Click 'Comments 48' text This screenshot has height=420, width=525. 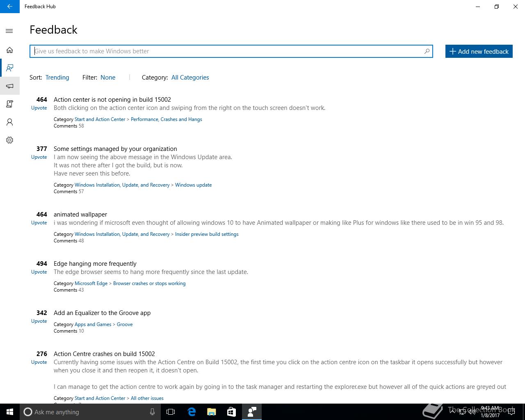69,241
